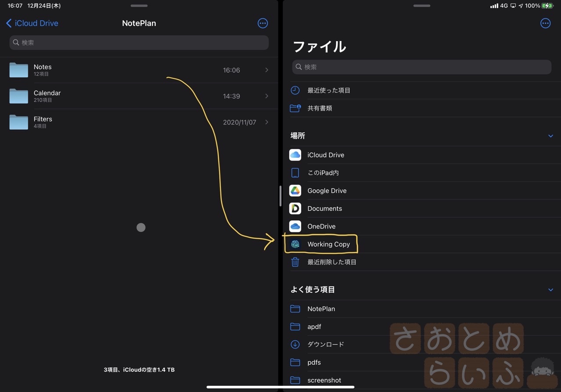Collapse the よく使う項目 section
This screenshot has width=561, height=392.
click(550, 290)
